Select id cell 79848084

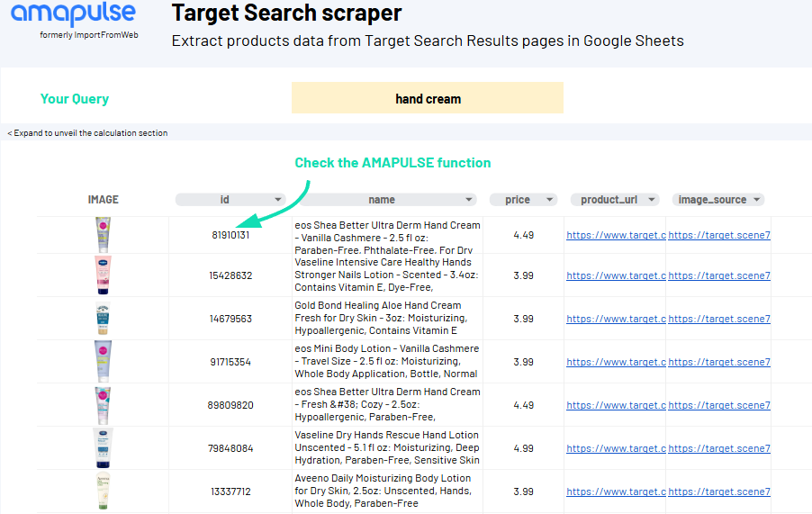(x=230, y=448)
